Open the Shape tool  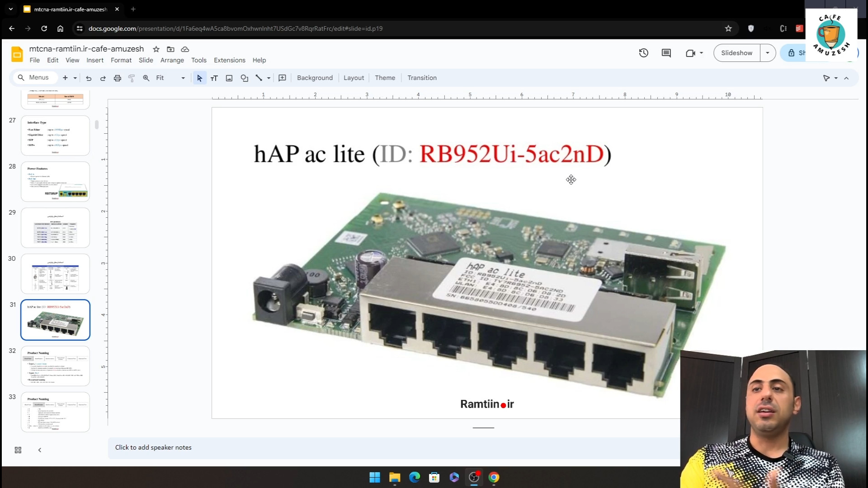245,78
